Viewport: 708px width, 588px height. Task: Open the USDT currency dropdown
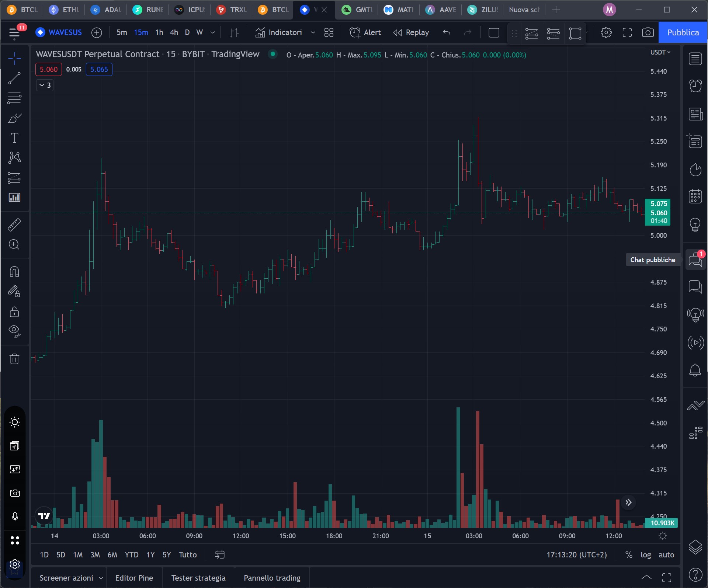click(660, 52)
